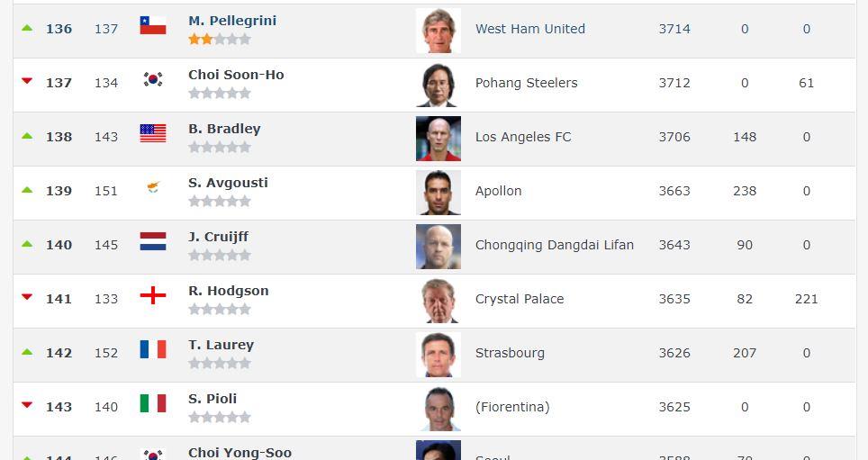Screen dimensions: 868x460
Task: Click the Italy flag beside S. Pioli
Action: (153, 403)
